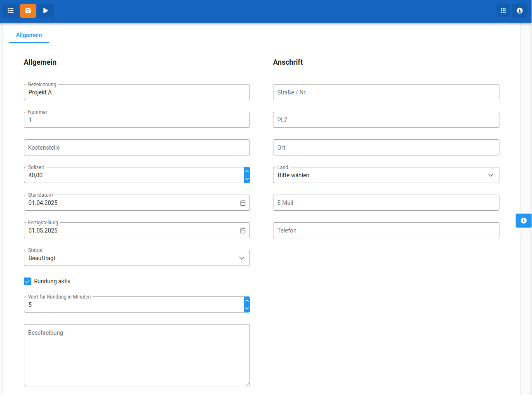Viewport: 532px width, 395px height.
Task: Save the project with the orange disk button
Action: [28, 11]
